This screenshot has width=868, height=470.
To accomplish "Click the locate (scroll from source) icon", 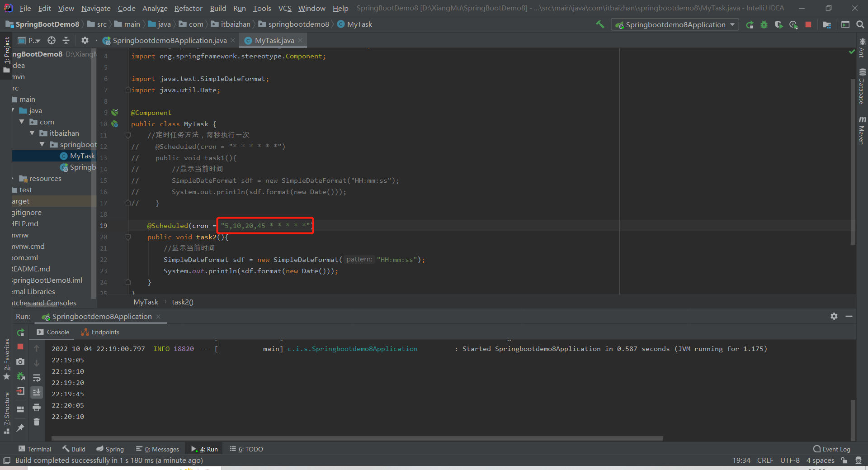I will click(x=52, y=41).
